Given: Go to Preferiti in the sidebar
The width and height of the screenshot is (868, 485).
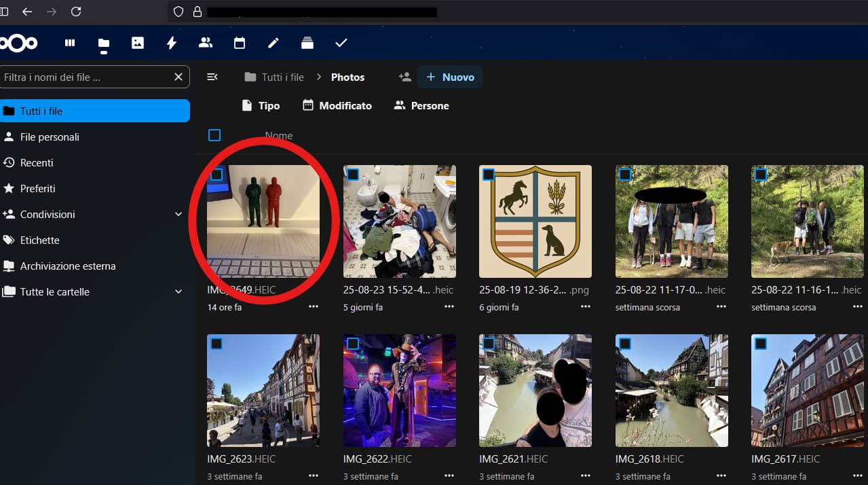Looking at the screenshot, I should (x=38, y=189).
